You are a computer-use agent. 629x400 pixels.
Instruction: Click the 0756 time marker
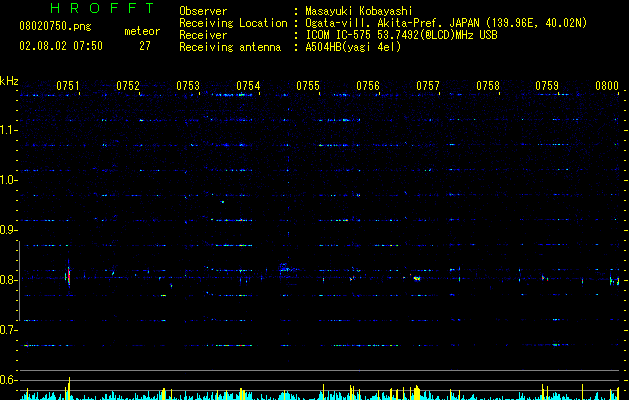pos(368,86)
